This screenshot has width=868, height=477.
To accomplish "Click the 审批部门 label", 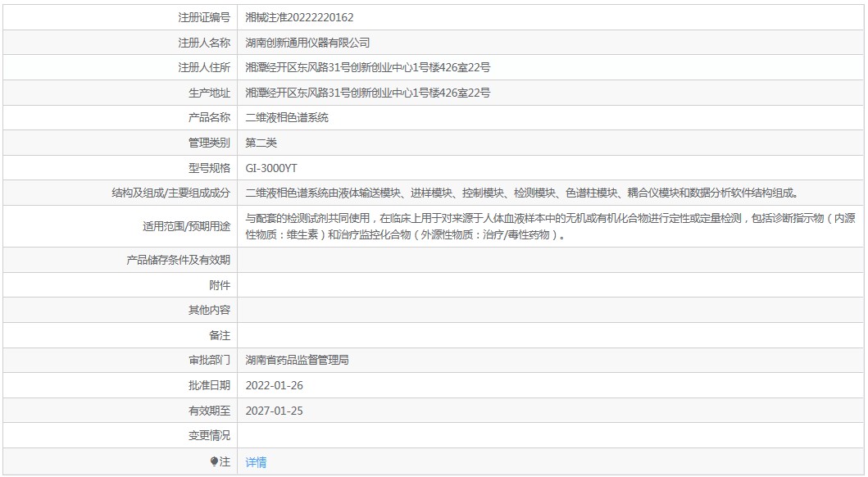I will point(209,361).
